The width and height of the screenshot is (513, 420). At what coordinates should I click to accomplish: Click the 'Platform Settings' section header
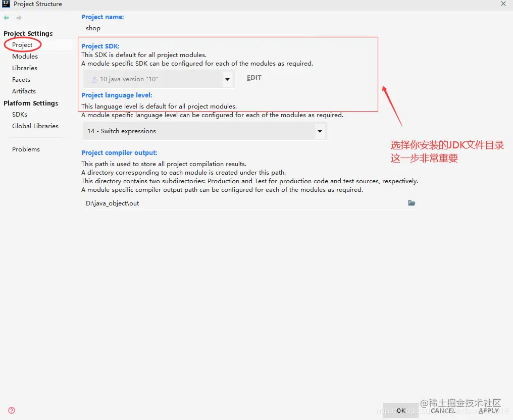tap(31, 103)
